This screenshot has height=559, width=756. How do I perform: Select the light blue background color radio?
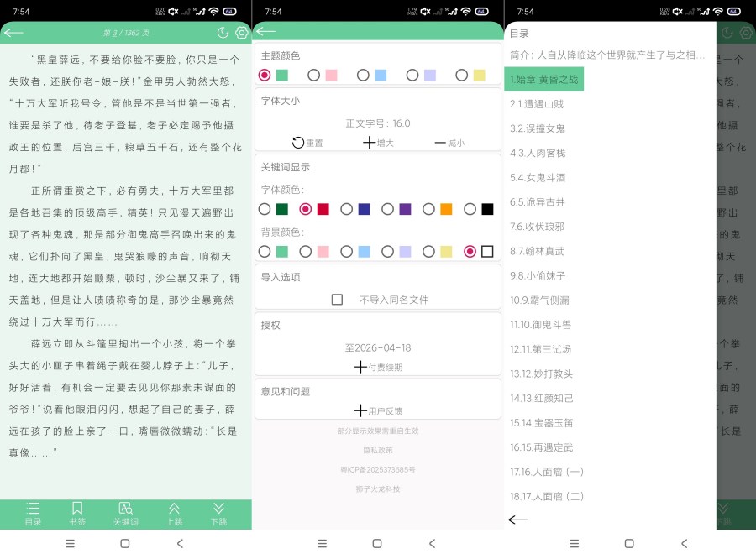coord(347,251)
